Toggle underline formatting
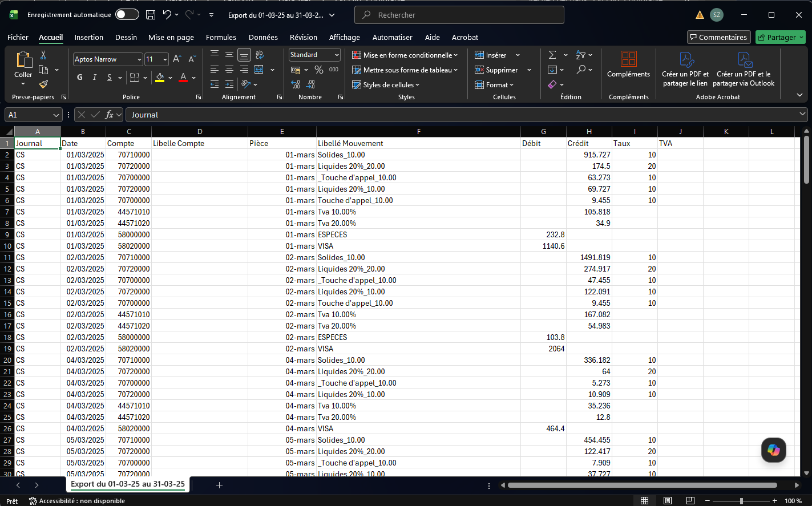812x506 pixels. 110,78
